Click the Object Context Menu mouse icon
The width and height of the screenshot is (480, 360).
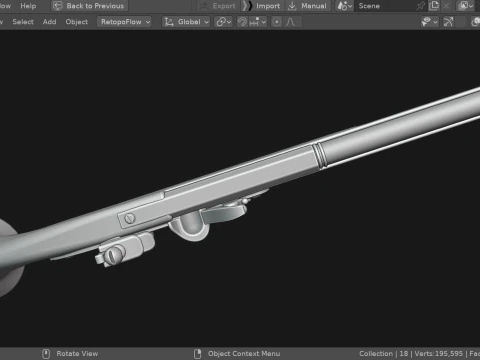click(198, 354)
